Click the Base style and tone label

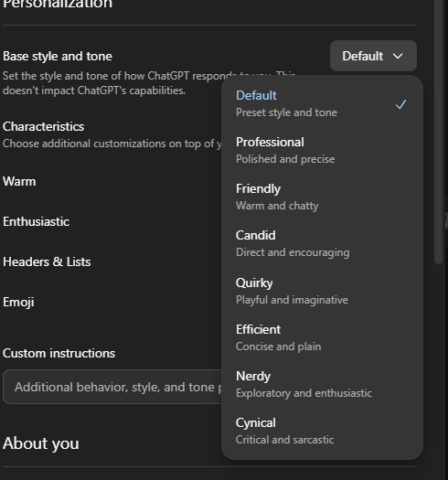point(58,57)
